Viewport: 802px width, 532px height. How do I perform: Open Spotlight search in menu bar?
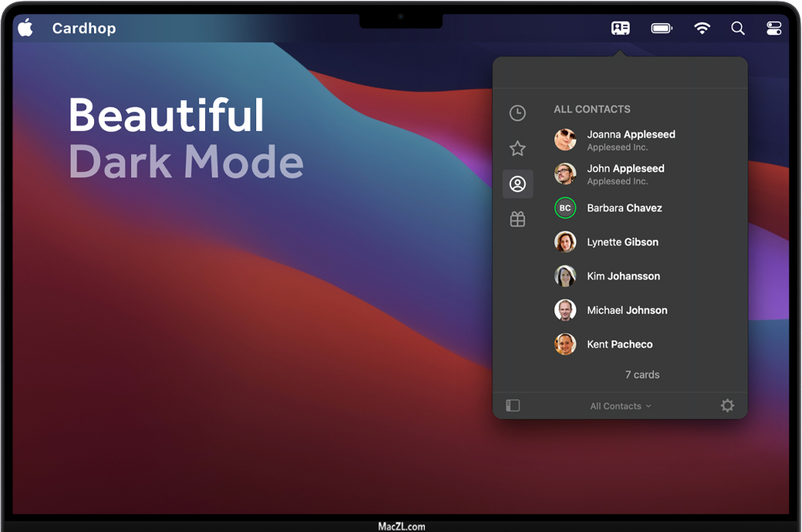click(738, 29)
